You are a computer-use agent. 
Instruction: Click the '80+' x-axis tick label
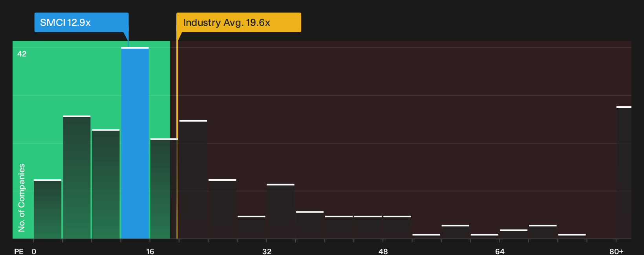tap(616, 251)
